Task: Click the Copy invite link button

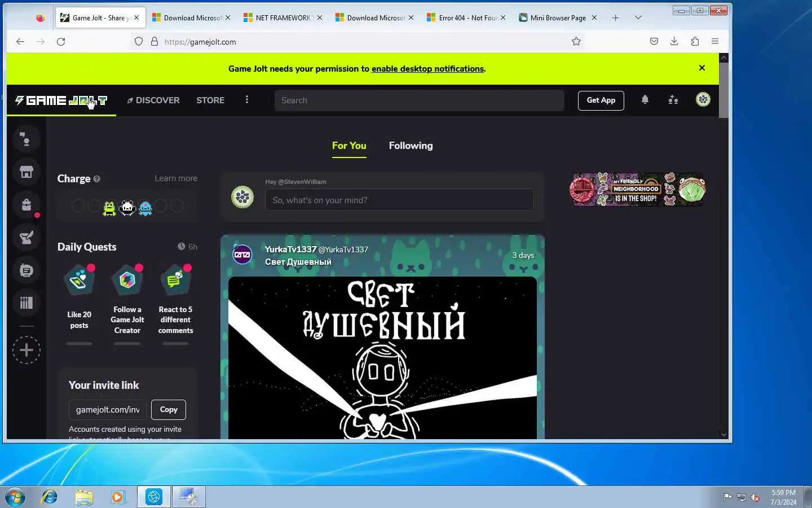Action: click(x=169, y=410)
